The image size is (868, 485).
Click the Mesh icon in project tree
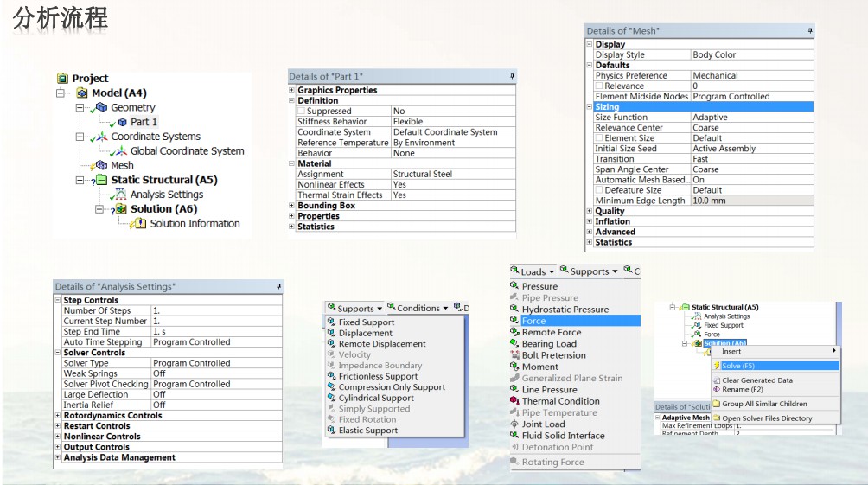101,165
